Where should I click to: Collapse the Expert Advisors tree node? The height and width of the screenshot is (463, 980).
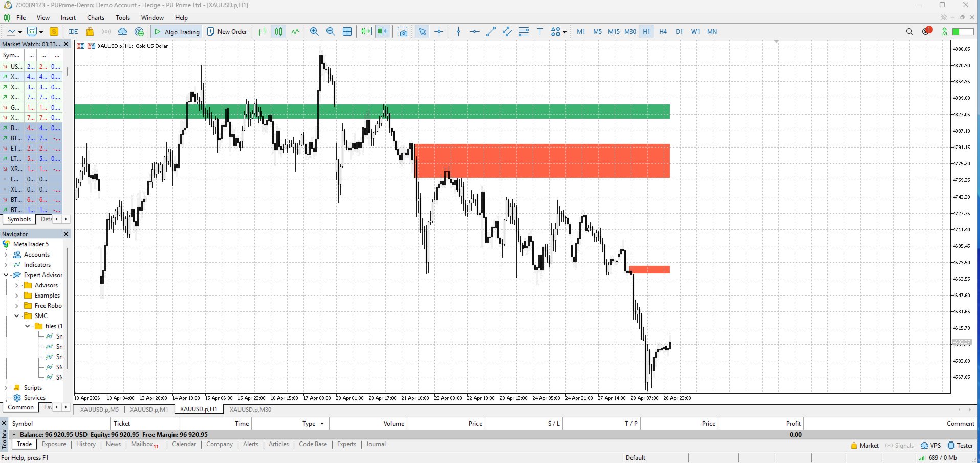(6, 275)
